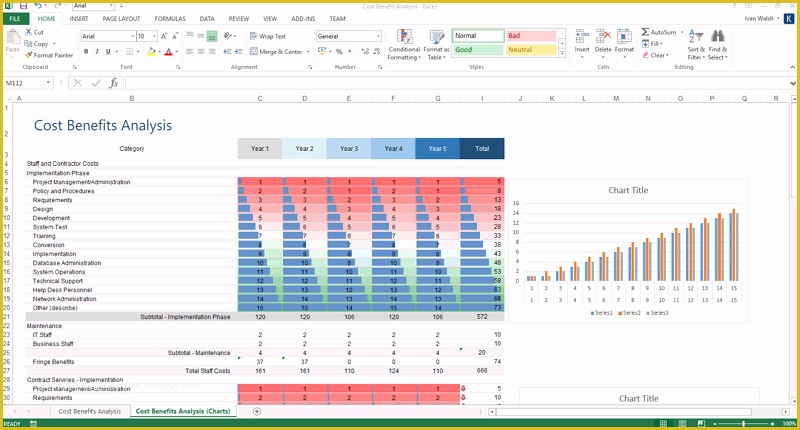Click the Save icon in the quick access toolbar
The image size is (800, 430).
click(23, 6)
